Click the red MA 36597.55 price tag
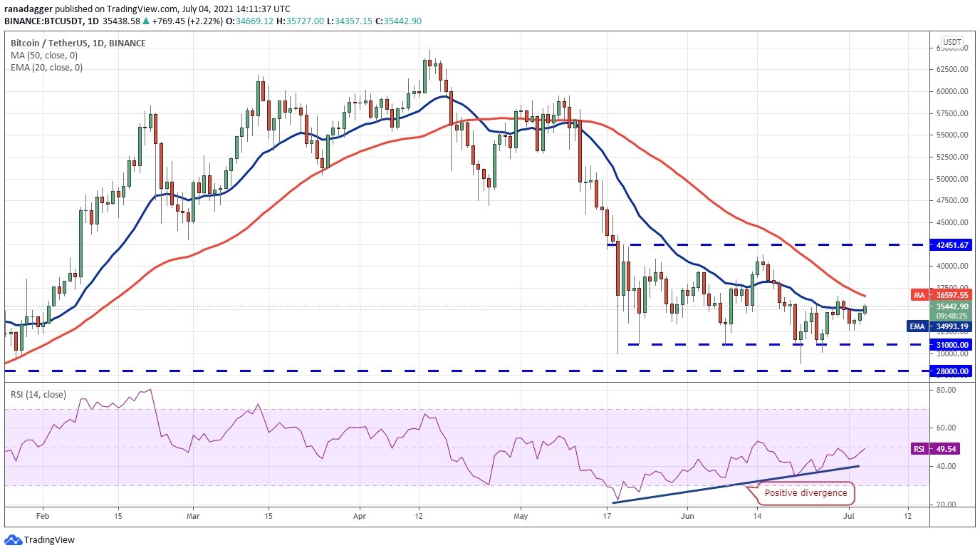Image resolution: width=980 pixels, height=553 pixels. coord(941,294)
